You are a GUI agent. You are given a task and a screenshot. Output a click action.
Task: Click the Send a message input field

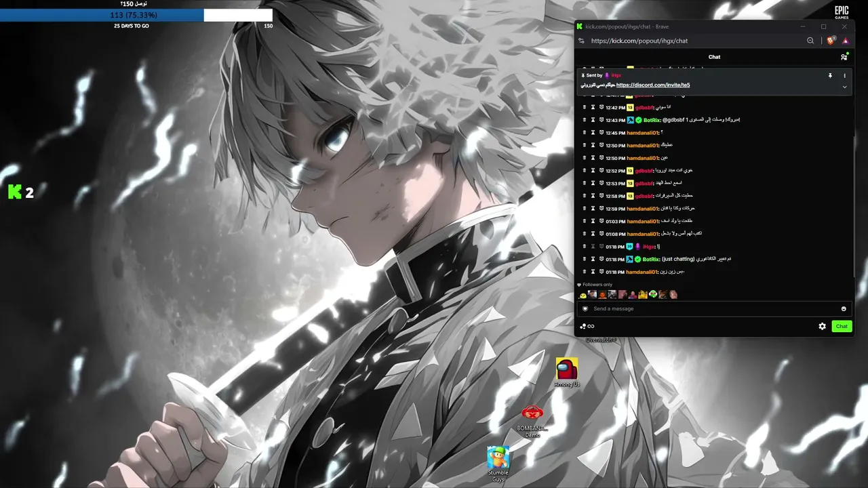click(713, 308)
